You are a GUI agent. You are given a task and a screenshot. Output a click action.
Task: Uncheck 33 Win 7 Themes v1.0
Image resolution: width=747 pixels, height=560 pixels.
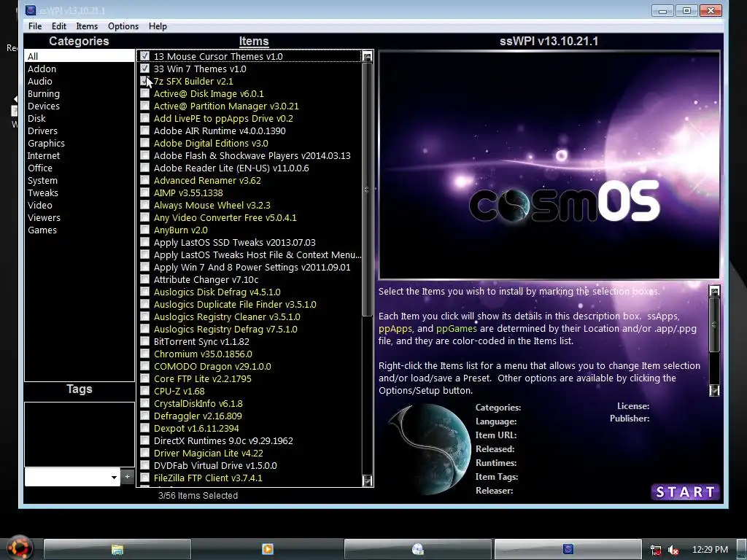(x=145, y=68)
